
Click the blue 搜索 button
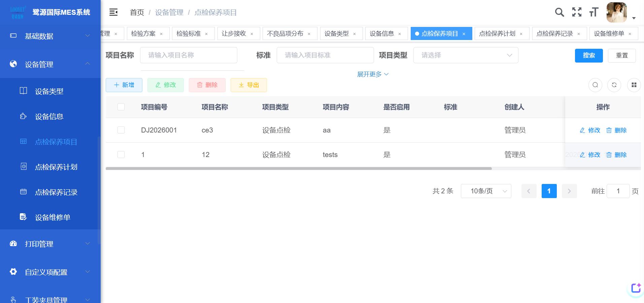pyautogui.click(x=588, y=55)
